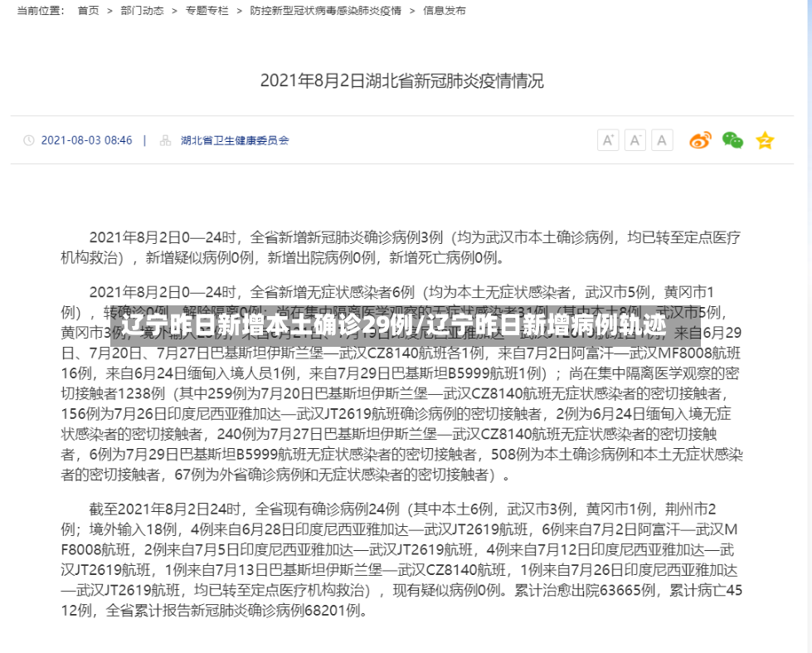Click the organization icon before 湖北省卫生健康委员会
Image resolution: width=812 pixels, height=653 pixels.
[x=165, y=140]
